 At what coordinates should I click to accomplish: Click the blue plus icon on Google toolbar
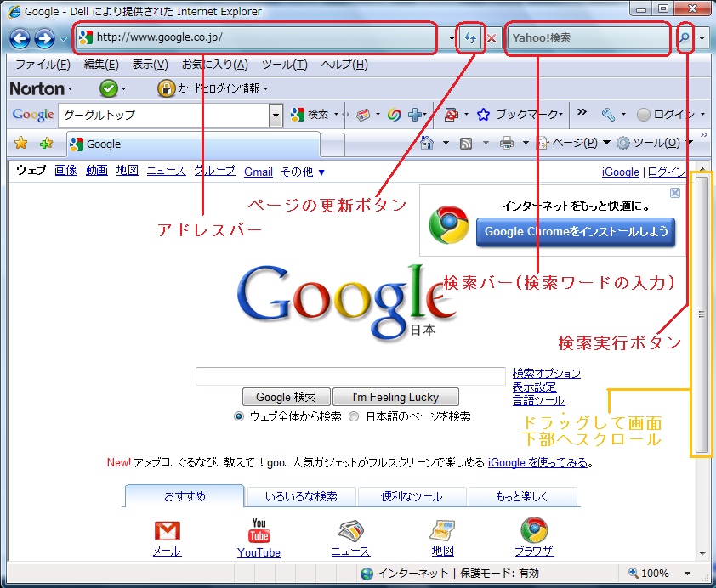pos(415,115)
